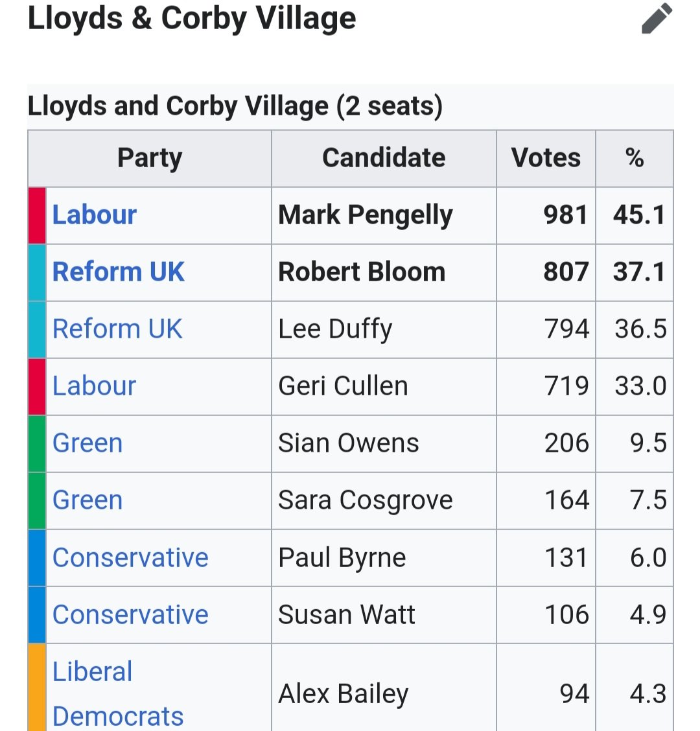Select the Votes column header
The image size is (700, 731).
[546, 159]
